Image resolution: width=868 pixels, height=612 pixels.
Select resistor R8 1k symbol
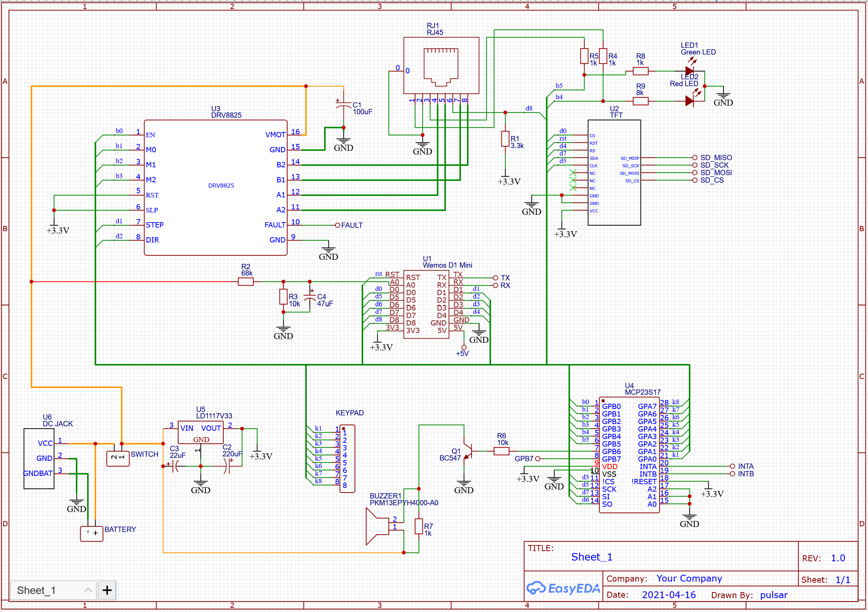coord(640,71)
